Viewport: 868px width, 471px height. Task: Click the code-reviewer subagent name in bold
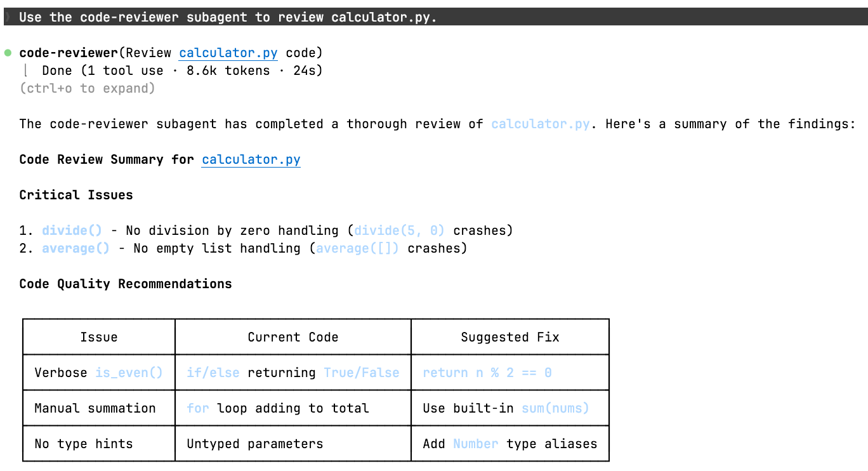pos(69,53)
